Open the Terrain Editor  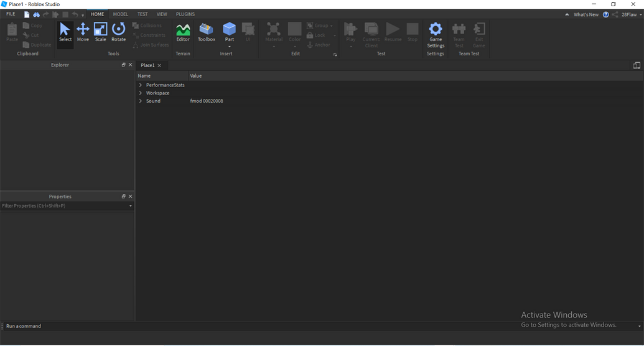pyautogui.click(x=183, y=32)
